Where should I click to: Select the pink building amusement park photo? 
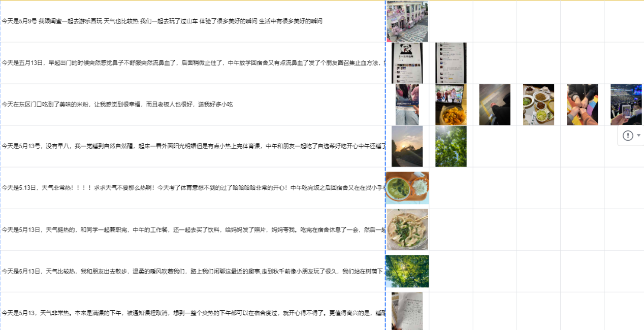tap(407, 21)
